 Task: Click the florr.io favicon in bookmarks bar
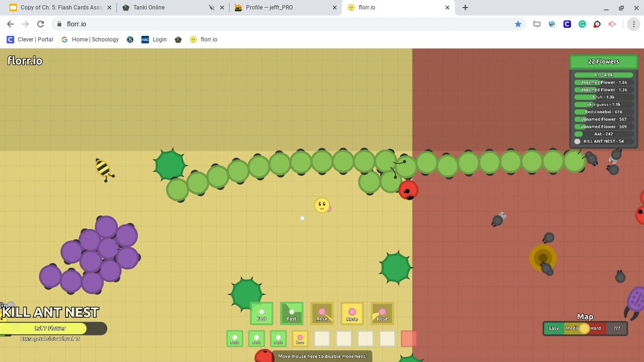pos(193,40)
